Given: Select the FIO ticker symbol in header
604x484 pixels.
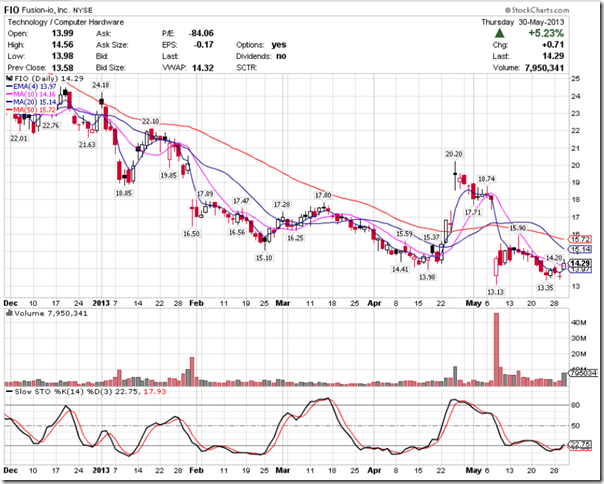Looking at the screenshot, I should click(x=12, y=10).
